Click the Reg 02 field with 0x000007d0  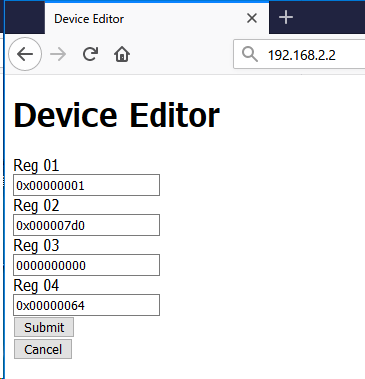pyautogui.click(x=86, y=225)
